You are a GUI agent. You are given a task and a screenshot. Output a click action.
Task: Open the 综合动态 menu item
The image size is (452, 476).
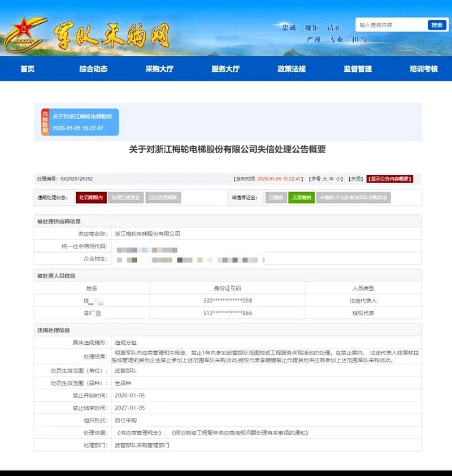tap(93, 69)
